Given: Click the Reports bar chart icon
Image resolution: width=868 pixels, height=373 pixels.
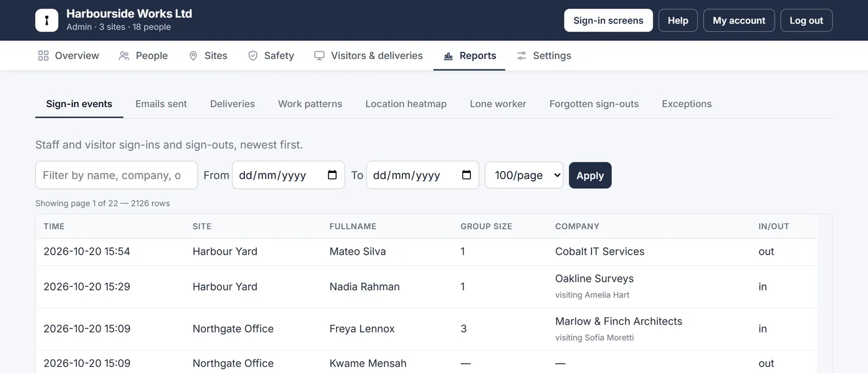Looking at the screenshot, I should [x=448, y=56].
